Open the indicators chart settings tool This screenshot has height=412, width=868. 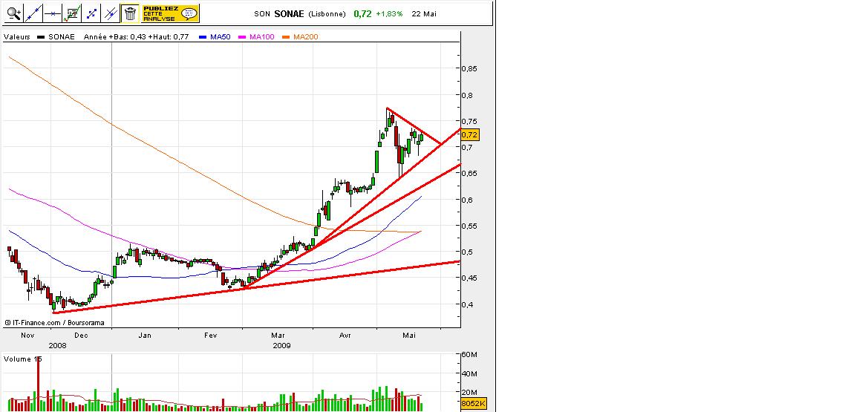pos(71,13)
